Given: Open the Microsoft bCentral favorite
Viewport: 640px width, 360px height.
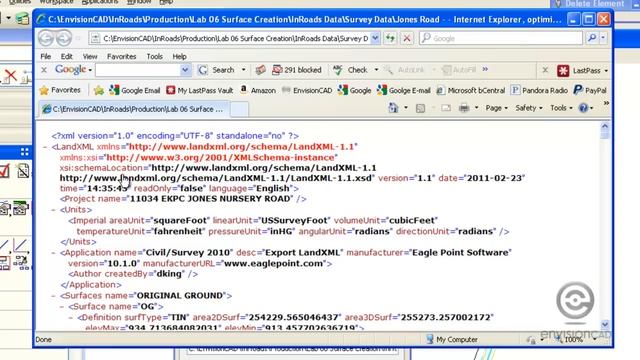Looking at the screenshot, I should click(471, 90).
